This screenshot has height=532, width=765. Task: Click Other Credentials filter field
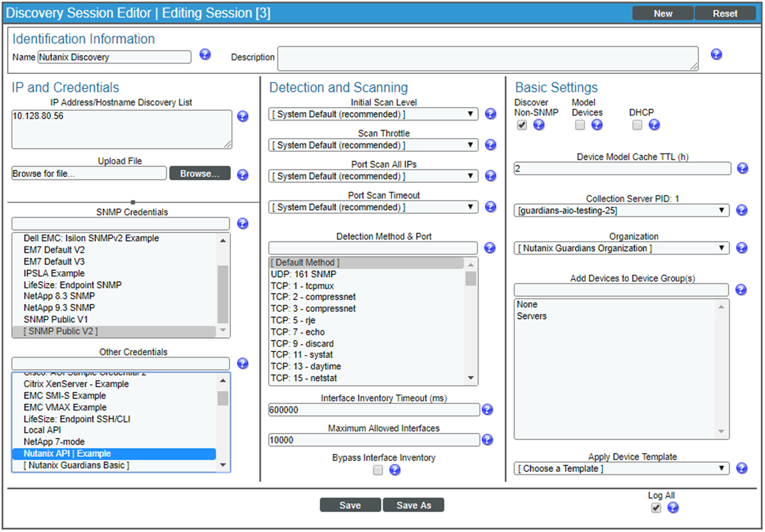click(120, 364)
